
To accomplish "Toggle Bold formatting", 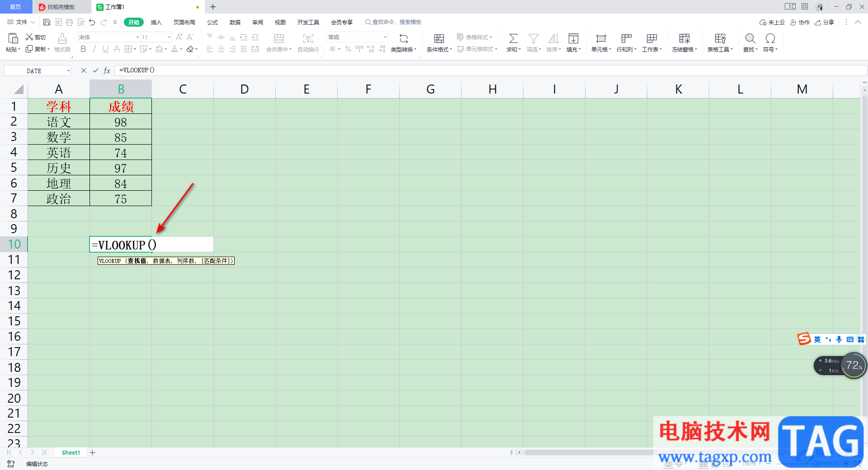I will point(83,49).
